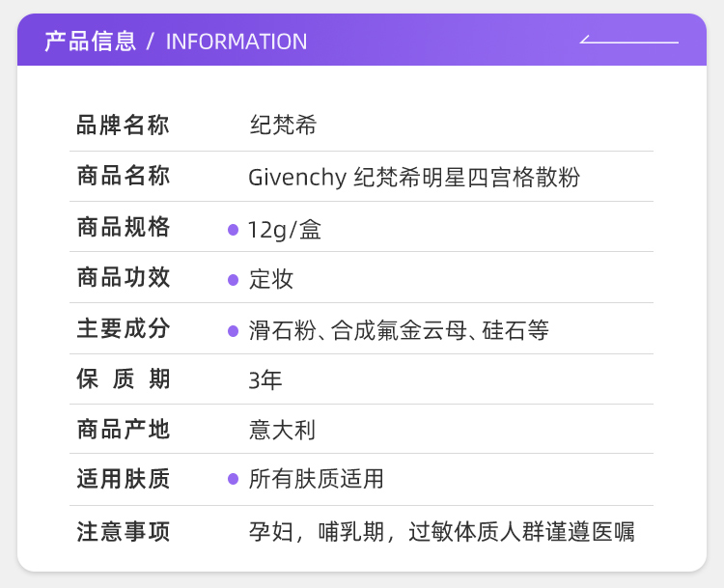The width and height of the screenshot is (724, 588).
Task: Select the 适用肤质 label
Action: 123,479
